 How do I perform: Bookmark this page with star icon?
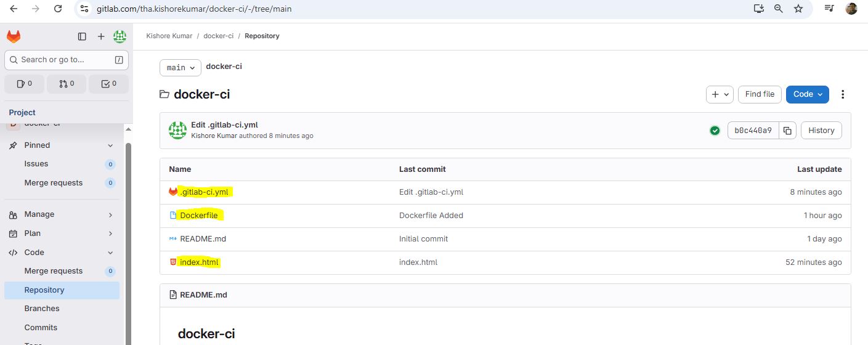(798, 9)
